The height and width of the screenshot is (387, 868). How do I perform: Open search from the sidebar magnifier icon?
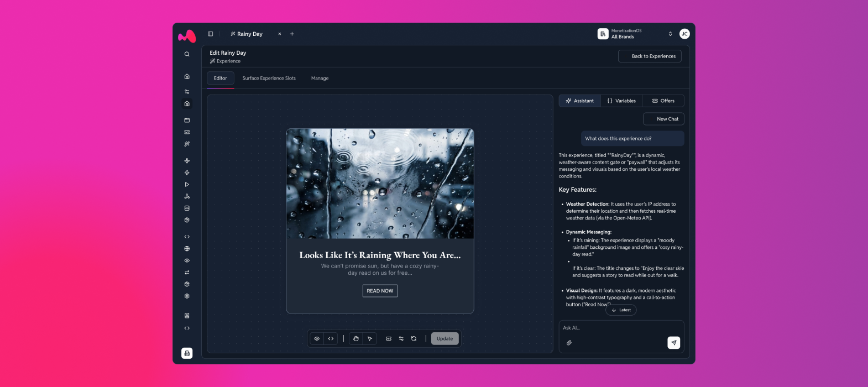point(187,54)
